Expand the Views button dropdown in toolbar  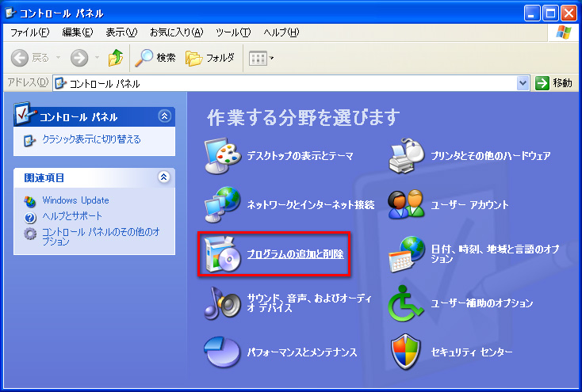272,58
